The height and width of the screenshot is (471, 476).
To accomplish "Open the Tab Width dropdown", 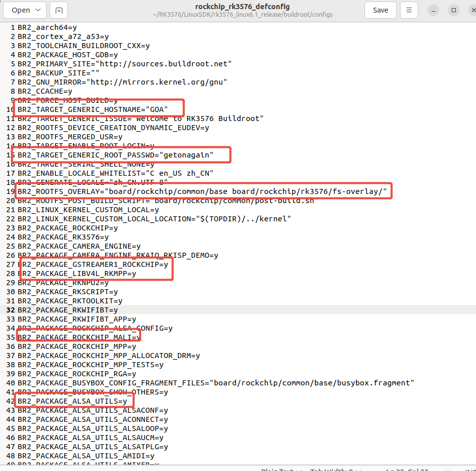I will [335, 469].
